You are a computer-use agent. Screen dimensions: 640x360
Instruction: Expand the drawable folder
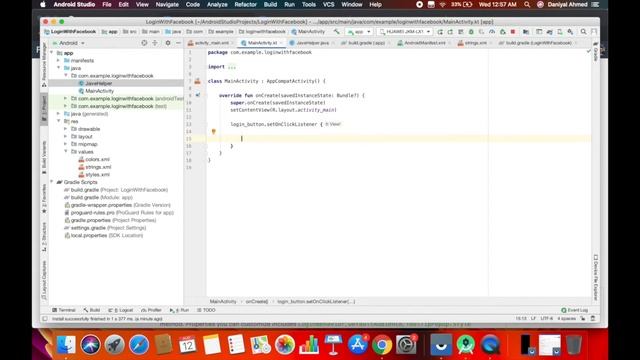click(66, 129)
